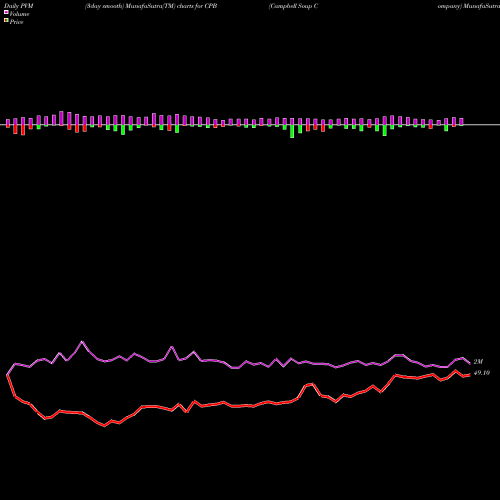Click the '49.10' price line end label

tap(482, 373)
